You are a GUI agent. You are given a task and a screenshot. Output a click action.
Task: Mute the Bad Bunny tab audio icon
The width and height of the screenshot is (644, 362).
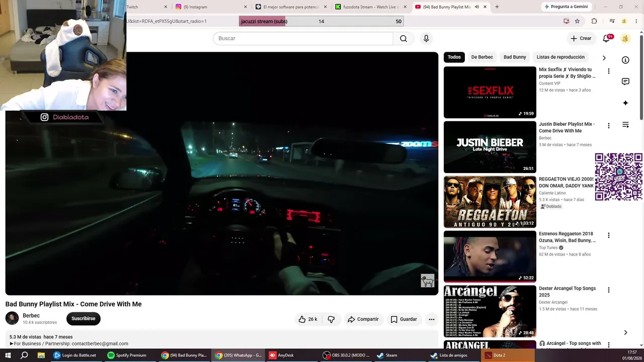tap(476, 7)
